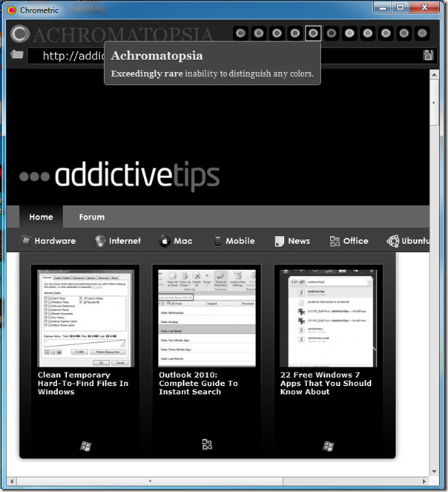Click the vertical scrollbar thumb
The height and width of the screenshot is (492, 448).
click(x=434, y=102)
